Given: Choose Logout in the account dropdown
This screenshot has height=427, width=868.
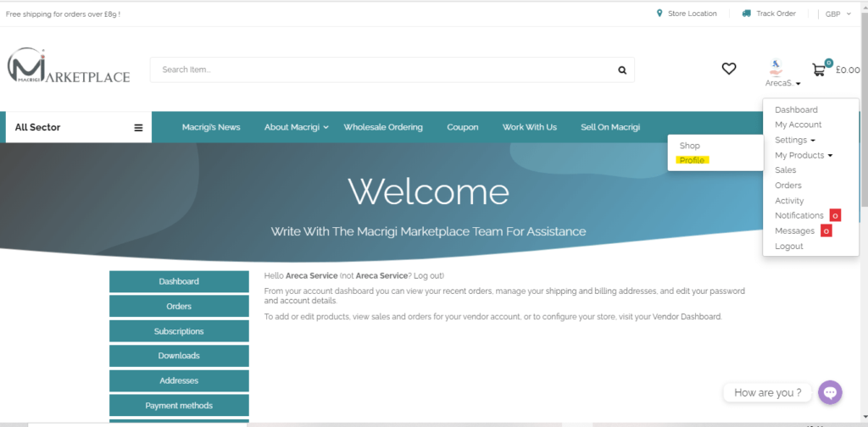Looking at the screenshot, I should [x=789, y=247].
